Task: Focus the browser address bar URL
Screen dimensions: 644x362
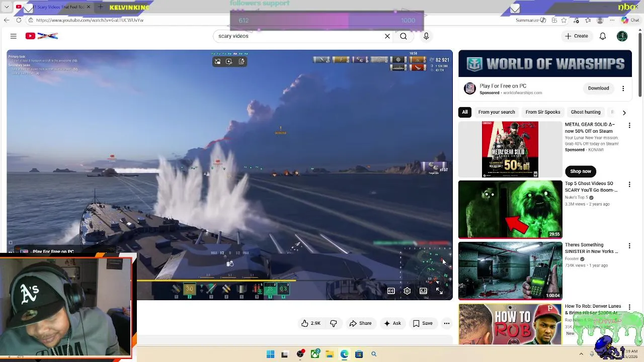Action: tap(90, 20)
